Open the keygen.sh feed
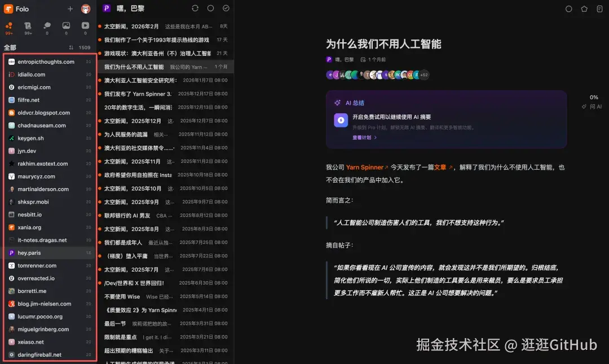 click(49, 138)
